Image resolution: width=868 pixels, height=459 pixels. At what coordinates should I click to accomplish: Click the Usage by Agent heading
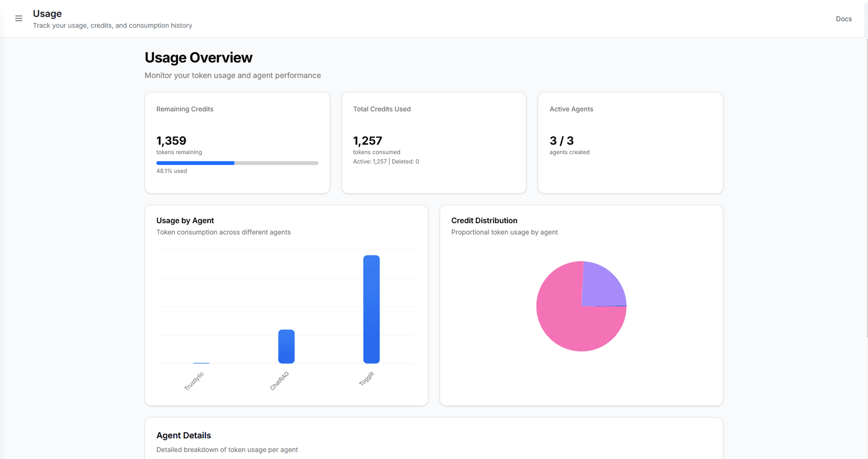185,220
